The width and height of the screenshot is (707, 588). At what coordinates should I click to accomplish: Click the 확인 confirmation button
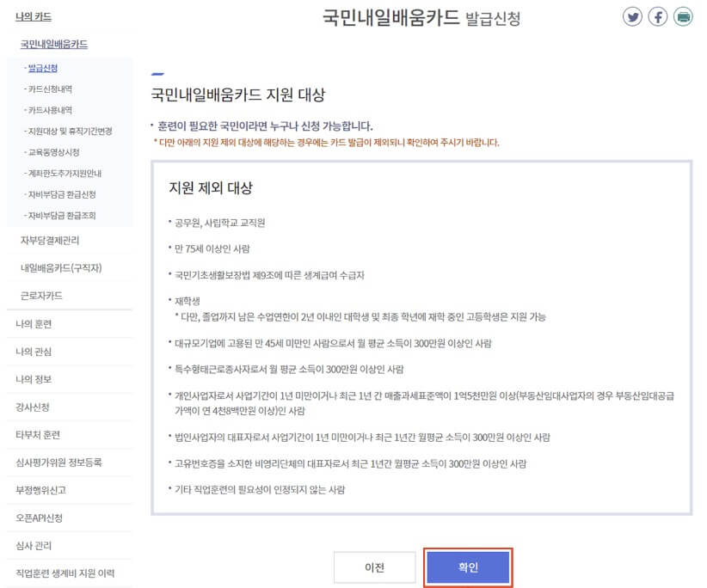468,567
